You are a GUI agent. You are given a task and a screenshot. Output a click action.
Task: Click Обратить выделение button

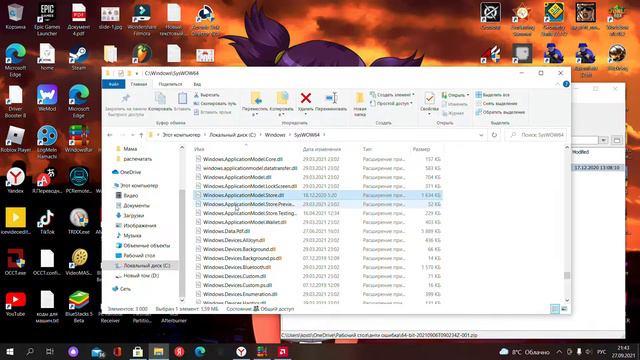500,112
